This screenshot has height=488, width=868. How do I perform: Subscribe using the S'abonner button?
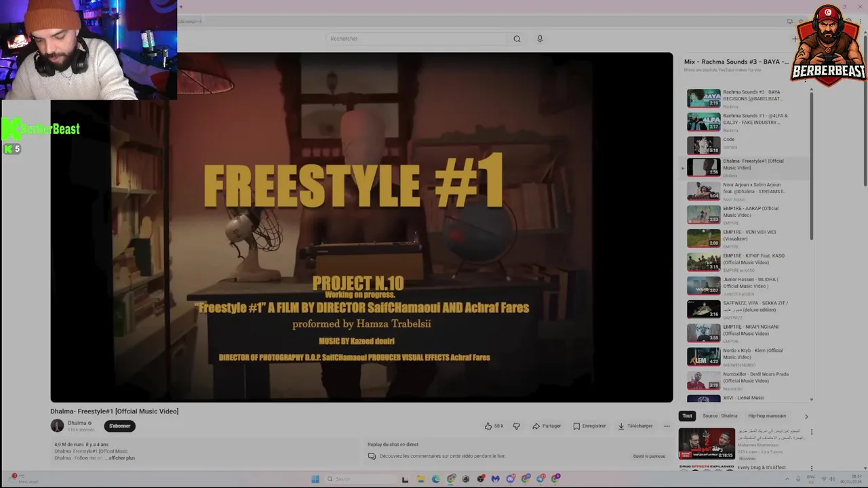120,426
